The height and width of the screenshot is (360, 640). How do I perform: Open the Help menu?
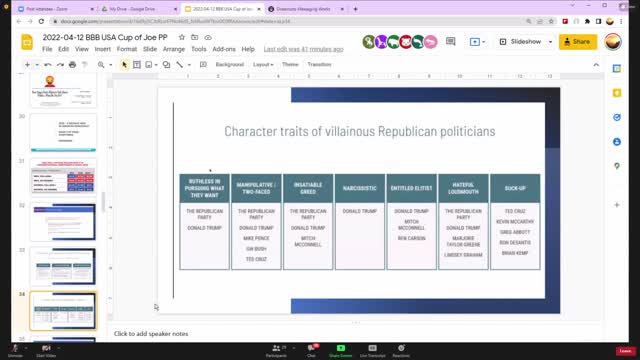(248, 49)
